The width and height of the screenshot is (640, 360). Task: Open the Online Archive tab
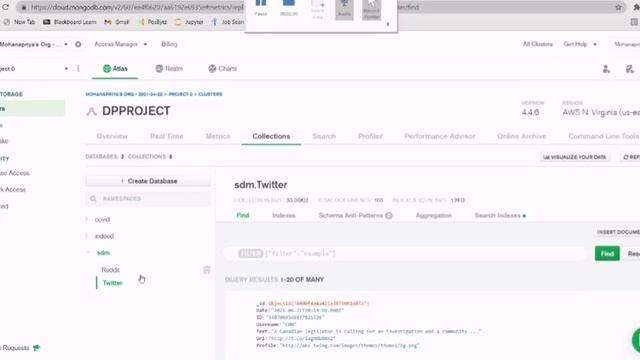[522, 136]
